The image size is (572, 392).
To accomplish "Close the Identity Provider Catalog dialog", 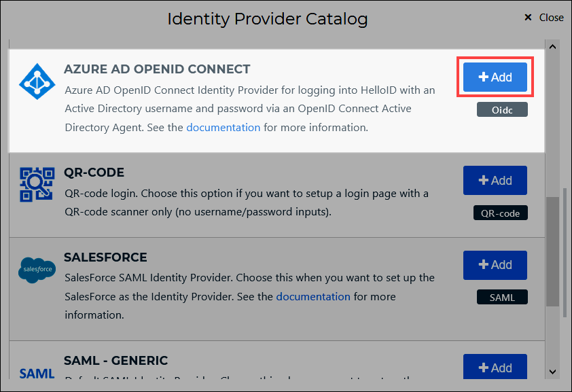I will (544, 18).
